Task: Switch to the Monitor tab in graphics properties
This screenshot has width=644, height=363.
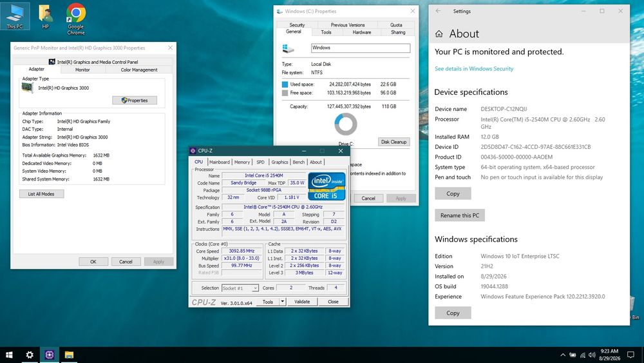Action: pos(82,70)
